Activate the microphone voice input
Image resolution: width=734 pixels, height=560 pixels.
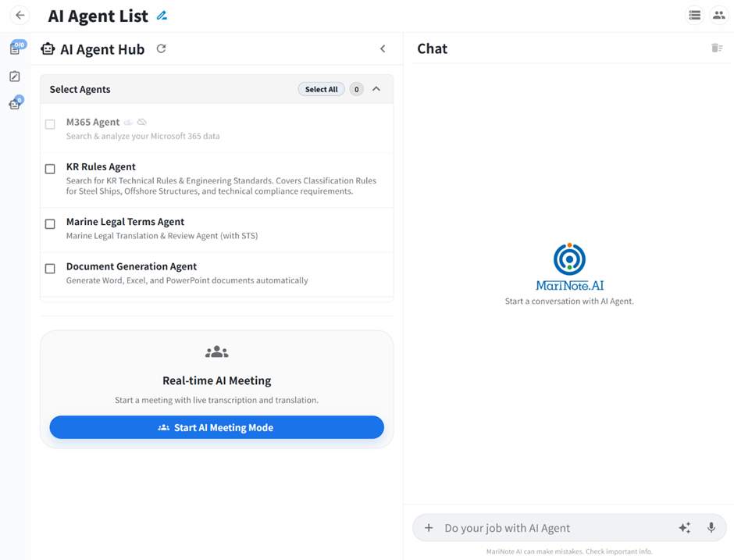(711, 528)
